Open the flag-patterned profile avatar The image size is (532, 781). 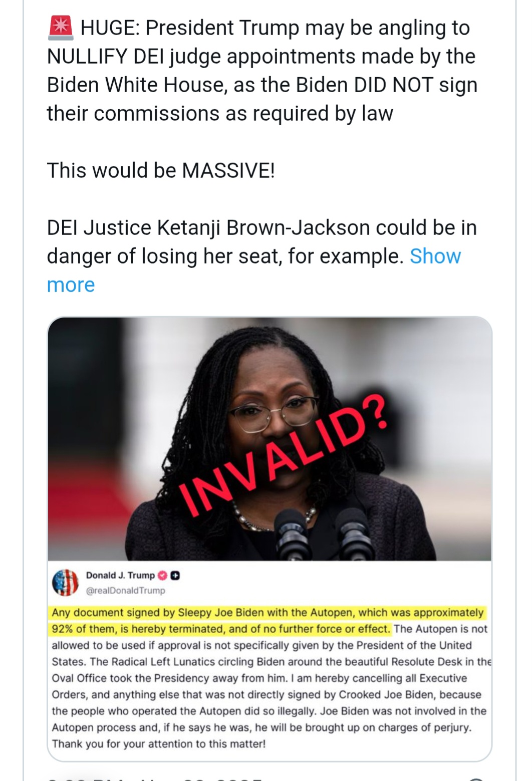pos(66,583)
